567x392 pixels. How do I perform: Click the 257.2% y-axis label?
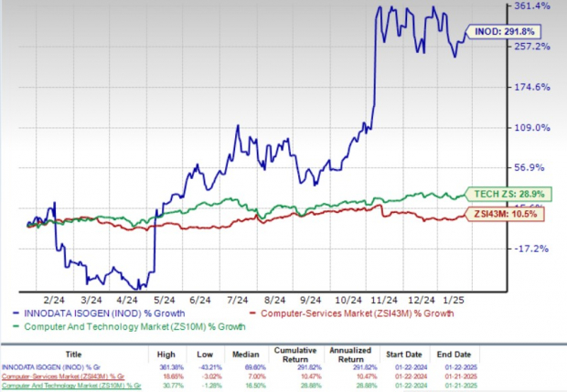pos(532,47)
